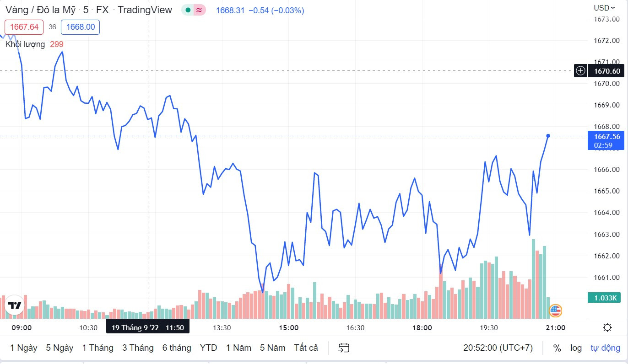Screen dimensions: 628x364
Task: Click the blue buy price 1668.00
Action: (x=80, y=27)
